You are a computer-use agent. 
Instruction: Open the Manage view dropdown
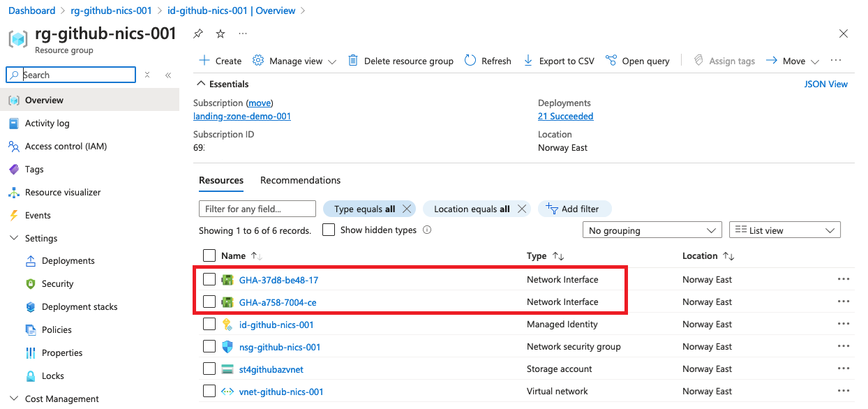294,61
